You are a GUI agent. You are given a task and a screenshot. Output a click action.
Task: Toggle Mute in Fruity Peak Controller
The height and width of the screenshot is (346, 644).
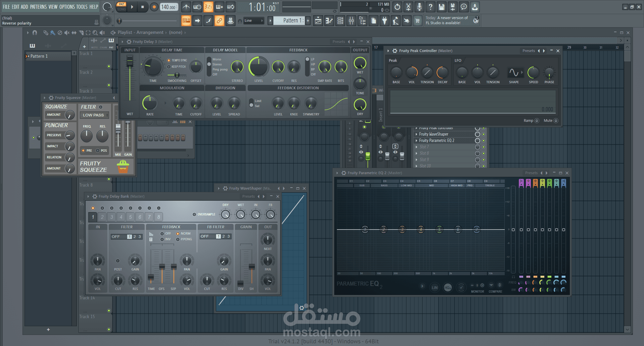tap(556, 121)
